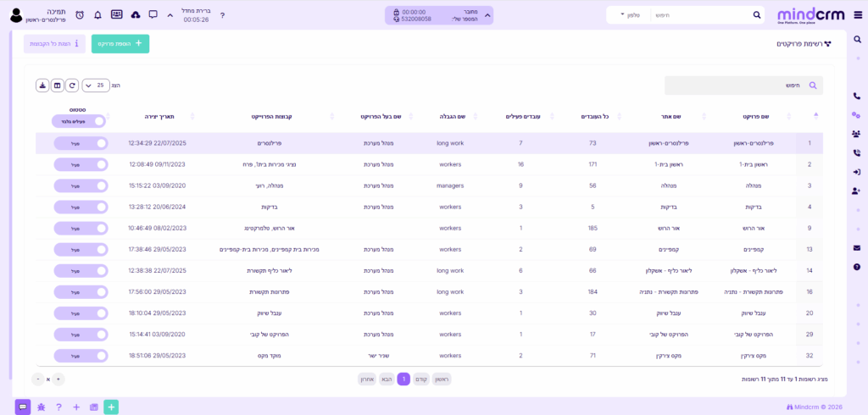Open the column visibility icon
Viewport: 868px width, 415px height.
point(57,86)
